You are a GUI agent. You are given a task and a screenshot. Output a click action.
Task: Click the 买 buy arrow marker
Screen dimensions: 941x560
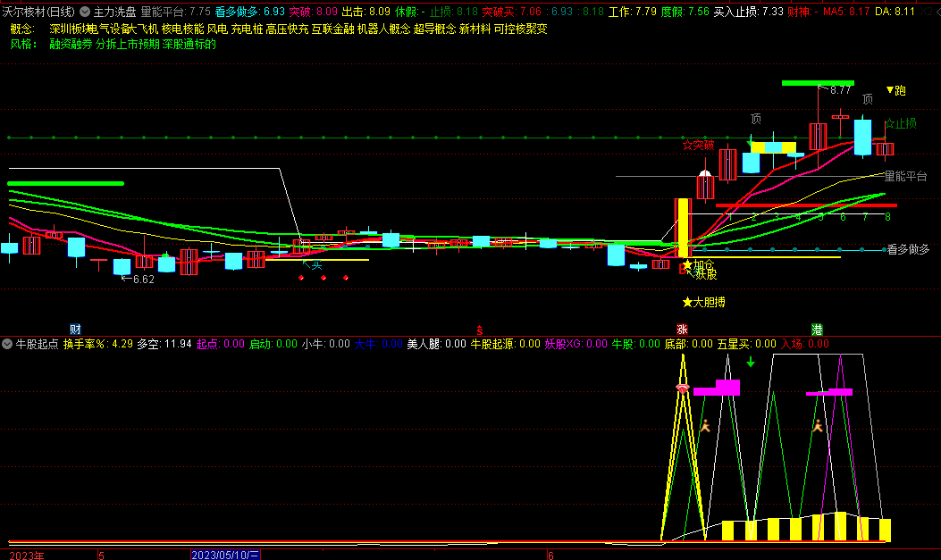coord(313,265)
